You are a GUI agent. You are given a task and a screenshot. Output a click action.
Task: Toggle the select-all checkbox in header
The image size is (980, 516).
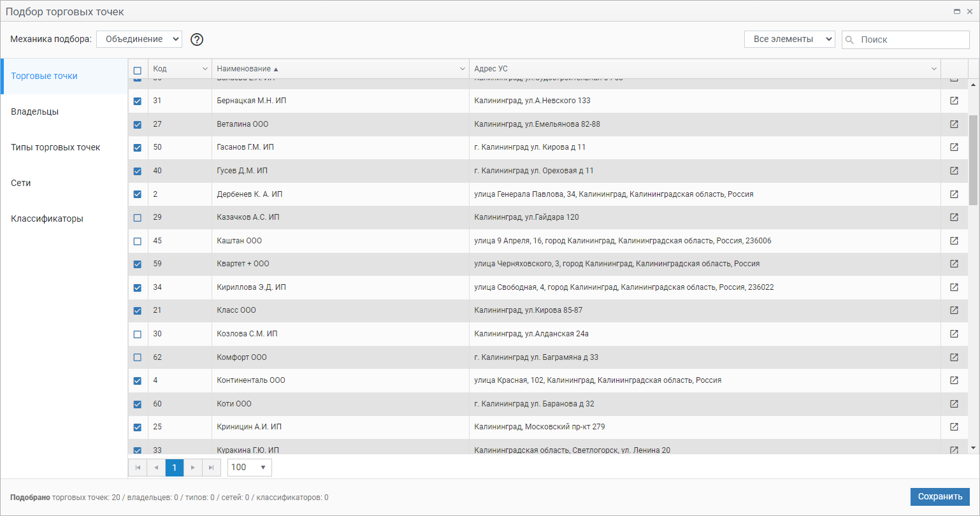tap(138, 71)
